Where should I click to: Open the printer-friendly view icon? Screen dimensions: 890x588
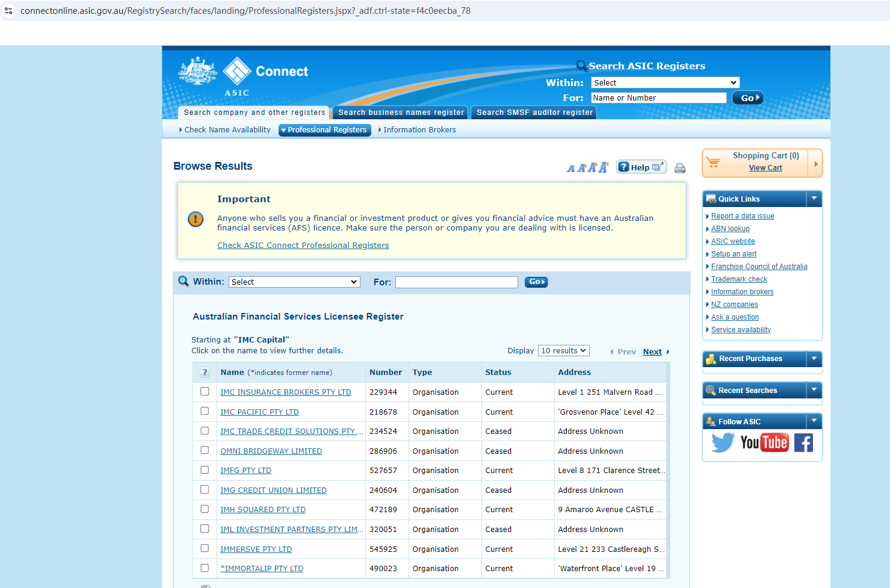tap(680, 168)
